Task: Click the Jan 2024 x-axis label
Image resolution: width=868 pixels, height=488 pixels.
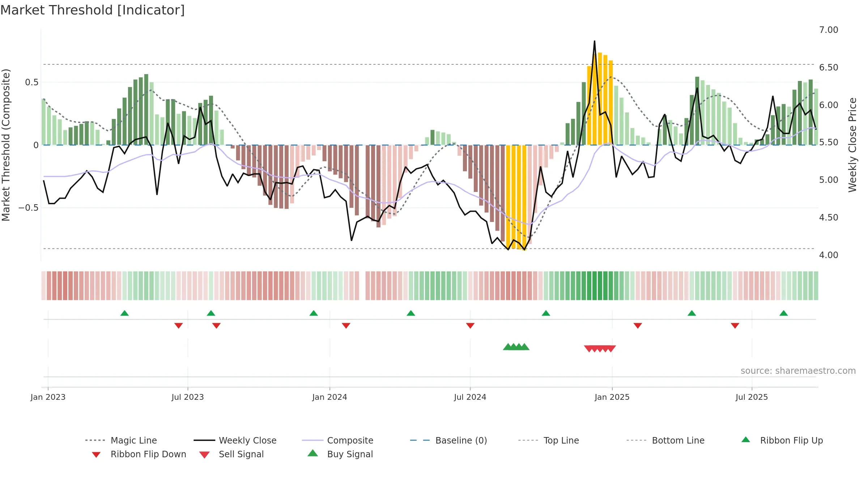Action: (x=329, y=397)
